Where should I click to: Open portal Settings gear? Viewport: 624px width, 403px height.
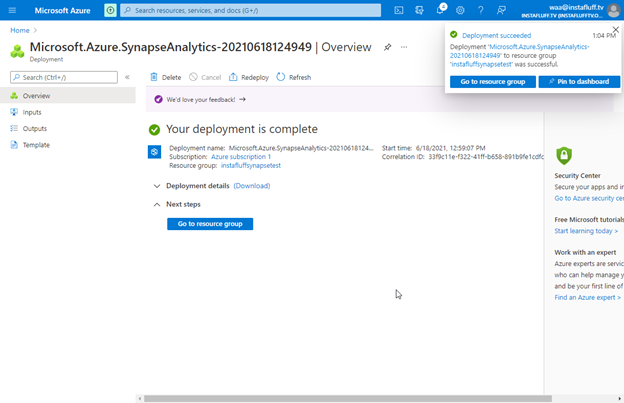(460, 10)
